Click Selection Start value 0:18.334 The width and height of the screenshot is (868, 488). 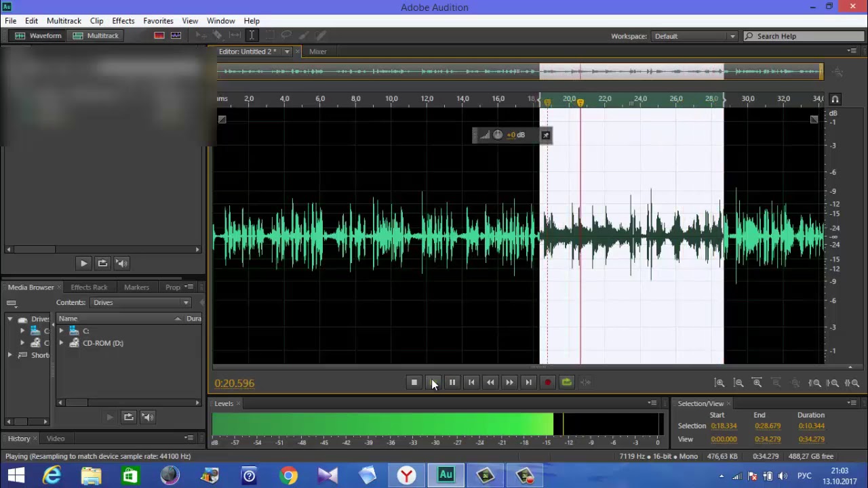[x=724, y=426]
